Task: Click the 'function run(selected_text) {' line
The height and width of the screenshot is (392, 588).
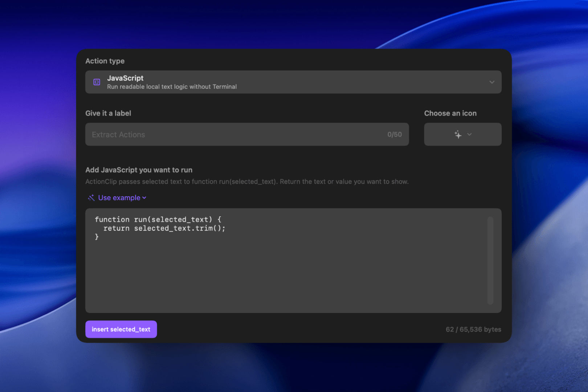Action: tap(158, 219)
